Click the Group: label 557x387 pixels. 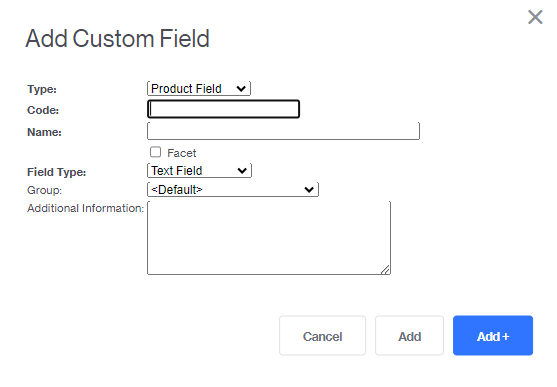pos(44,190)
